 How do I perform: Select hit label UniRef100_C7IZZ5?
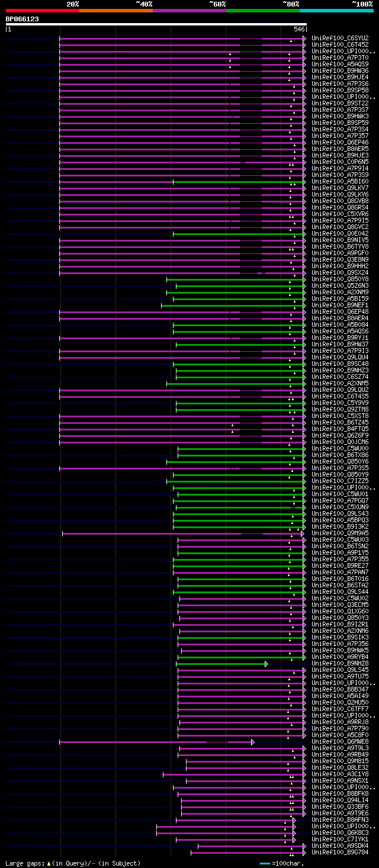pyautogui.click(x=340, y=481)
